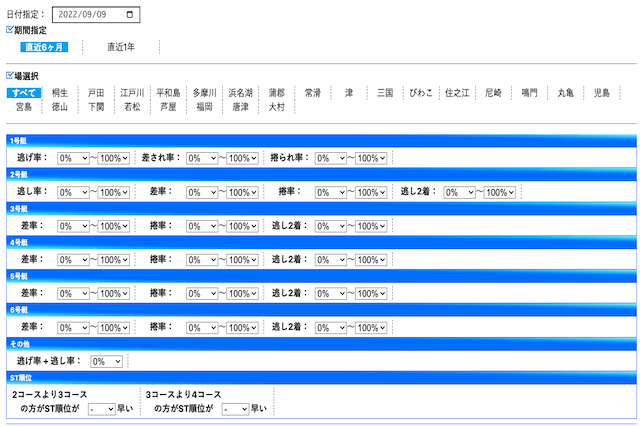Select the すべて venue option

pos(23,92)
